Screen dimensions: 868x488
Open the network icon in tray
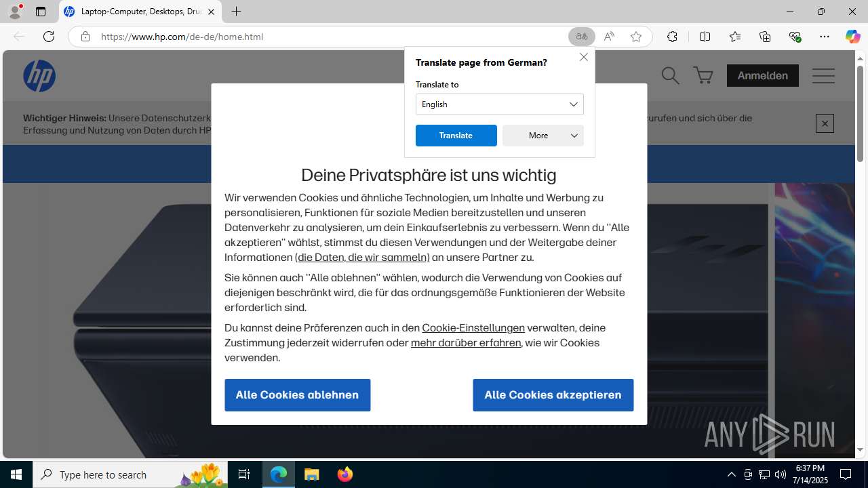tap(764, 474)
